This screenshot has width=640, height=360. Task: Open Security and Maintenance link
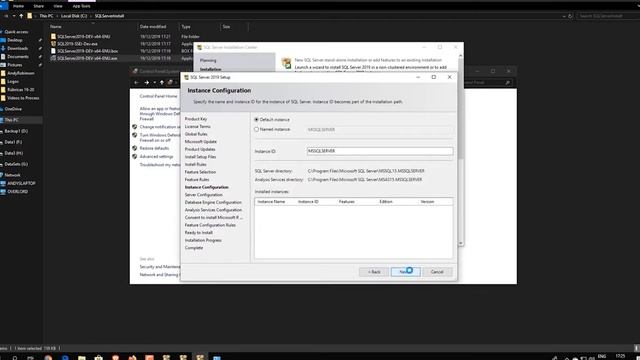(160, 267)
